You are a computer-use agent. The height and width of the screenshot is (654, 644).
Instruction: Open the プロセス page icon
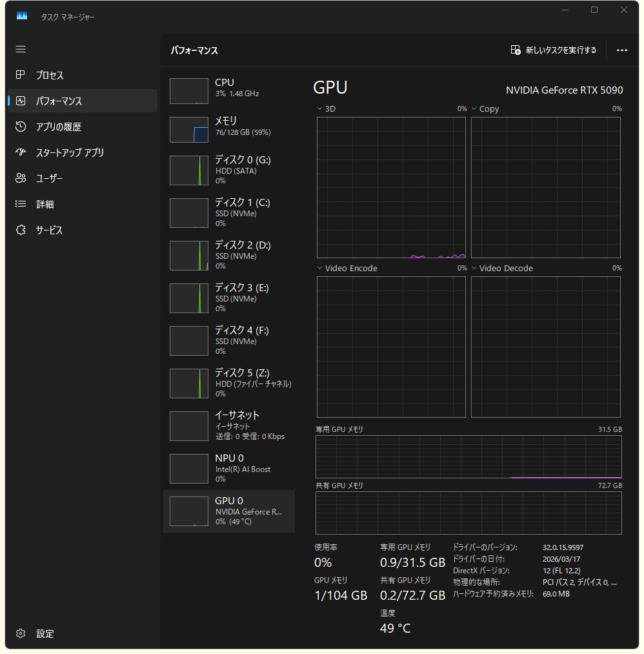coord(21,75)
